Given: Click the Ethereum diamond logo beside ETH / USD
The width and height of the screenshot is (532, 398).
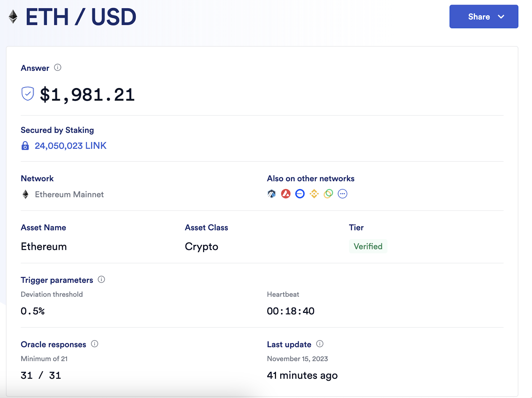Looking at the screenshot, I should point(13,17).
